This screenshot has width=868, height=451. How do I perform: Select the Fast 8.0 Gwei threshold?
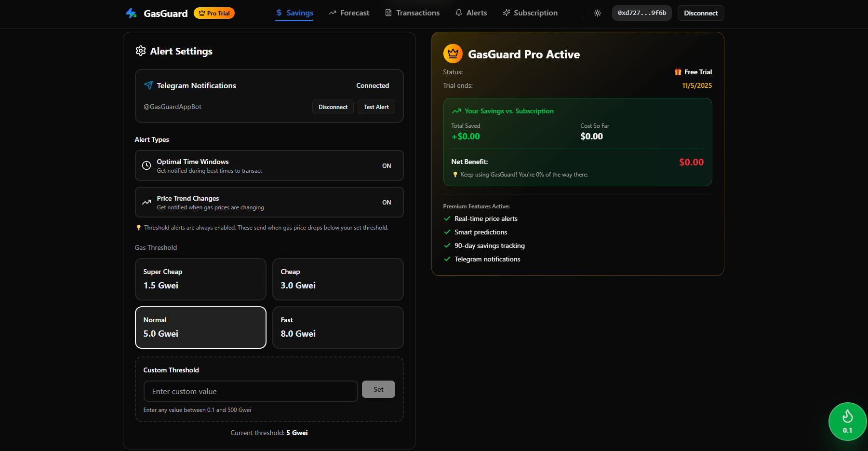click(x=338, y=328)
